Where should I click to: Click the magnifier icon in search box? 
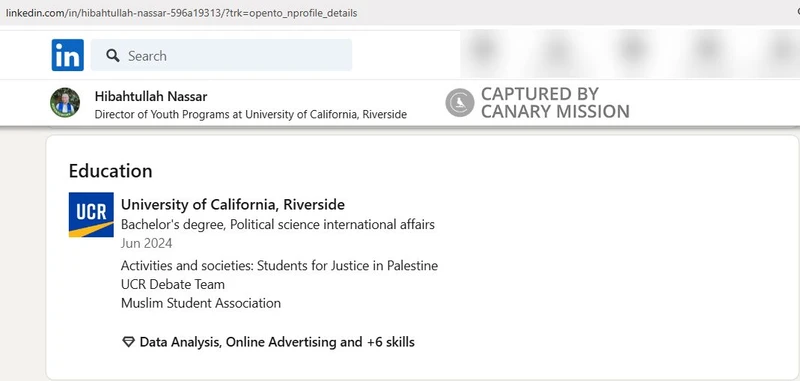[113, 56]
